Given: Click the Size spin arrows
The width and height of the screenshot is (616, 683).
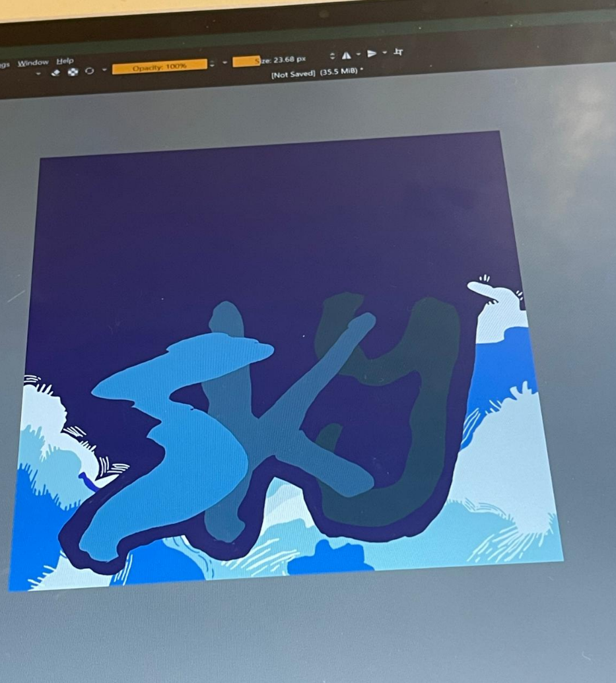Looking at the screenshot, I should (331, 57).
